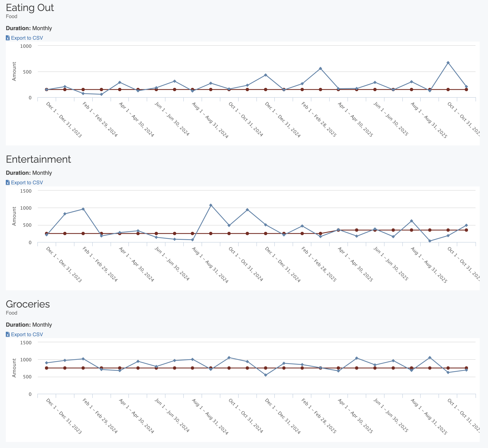Viewport: 488px width, 448px height.
Task: Click Groceries Feb 2024 spending data point
Action: click(x=83, y=359)
